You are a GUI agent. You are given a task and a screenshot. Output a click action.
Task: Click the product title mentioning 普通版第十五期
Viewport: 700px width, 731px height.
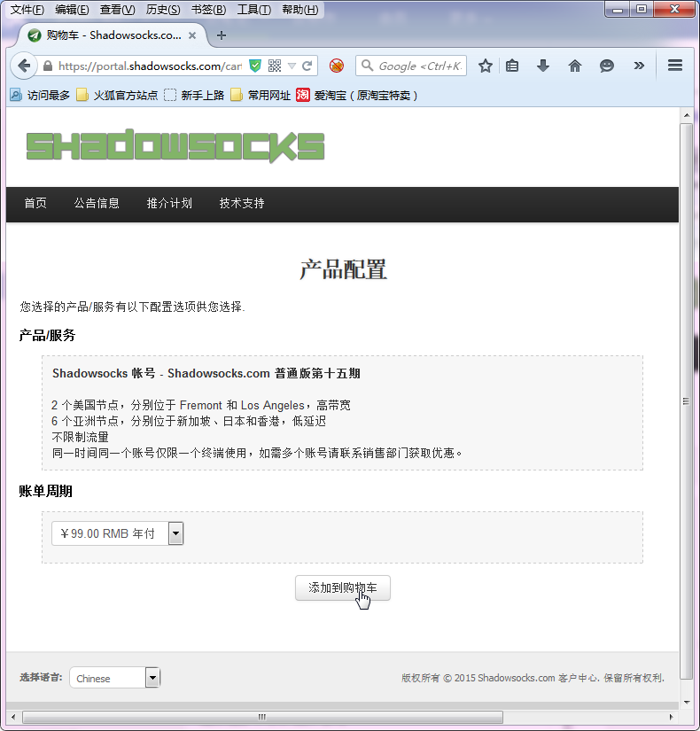click(x=206, y=373)
